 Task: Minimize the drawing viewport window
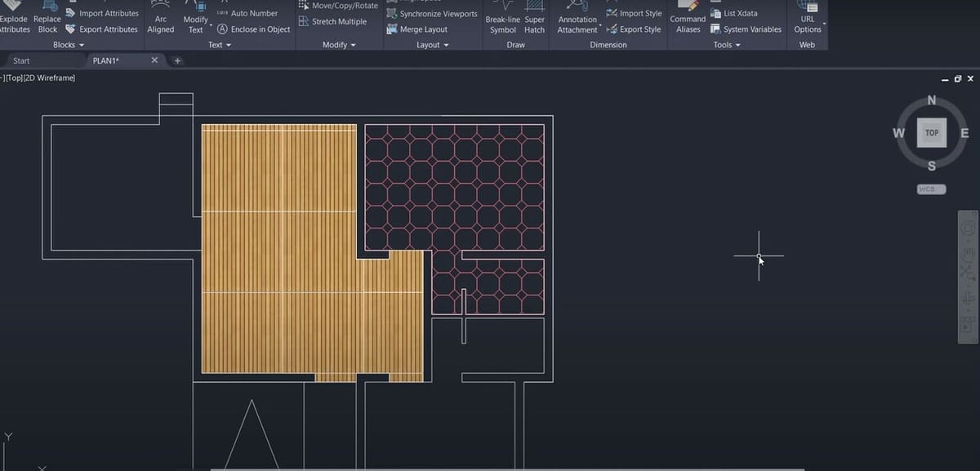pos(945,78)
